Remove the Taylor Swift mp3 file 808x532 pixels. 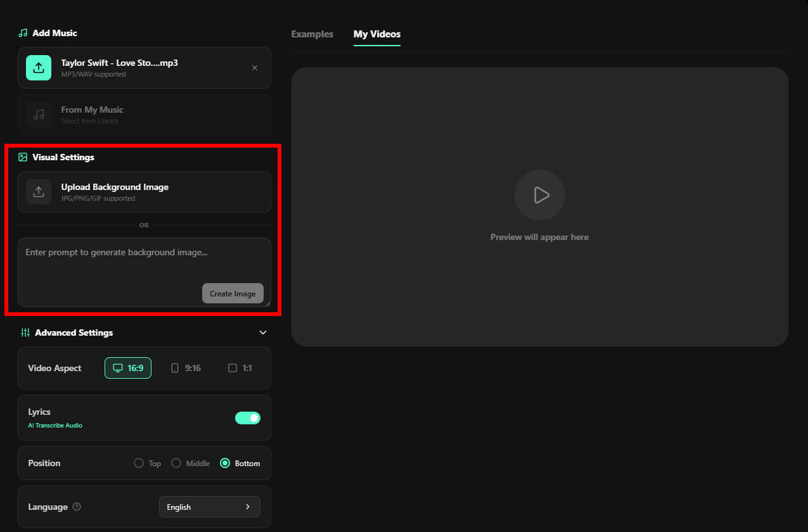pos(255,68)
